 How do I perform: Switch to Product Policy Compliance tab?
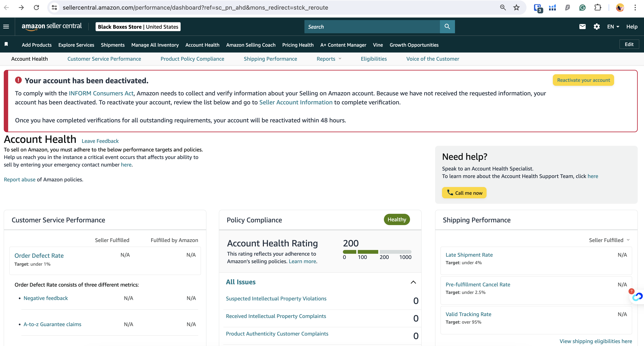[192, 59]
